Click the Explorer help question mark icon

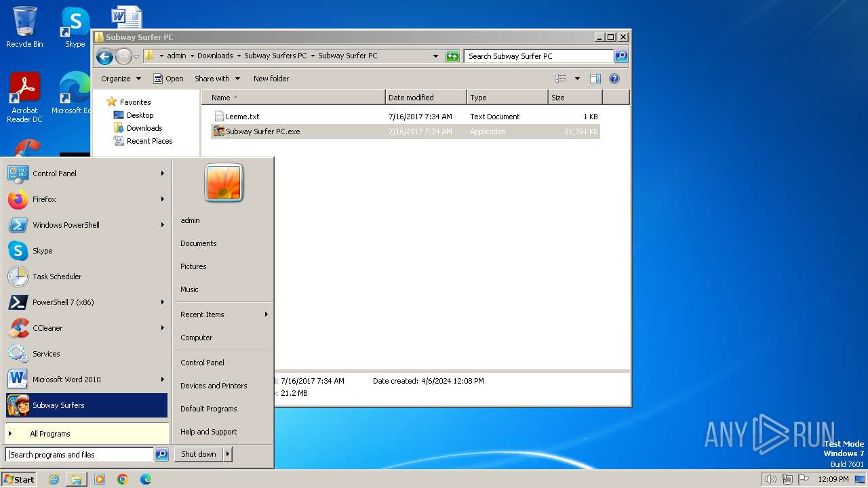[614, 79]
